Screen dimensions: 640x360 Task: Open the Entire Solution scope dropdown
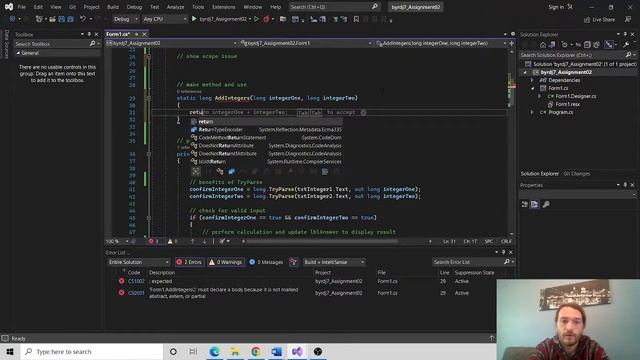click(139, 262)
